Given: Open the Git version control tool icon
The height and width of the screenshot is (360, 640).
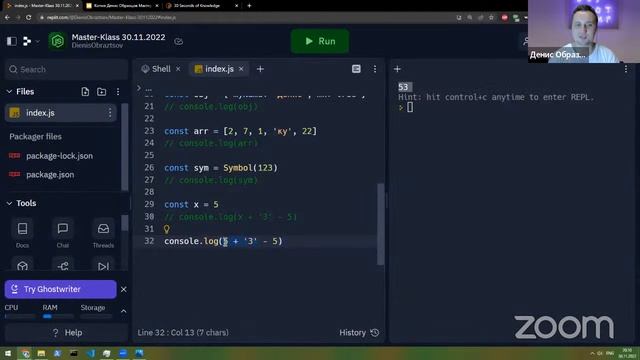Looking at the screenshot, I should click(63, 266).
